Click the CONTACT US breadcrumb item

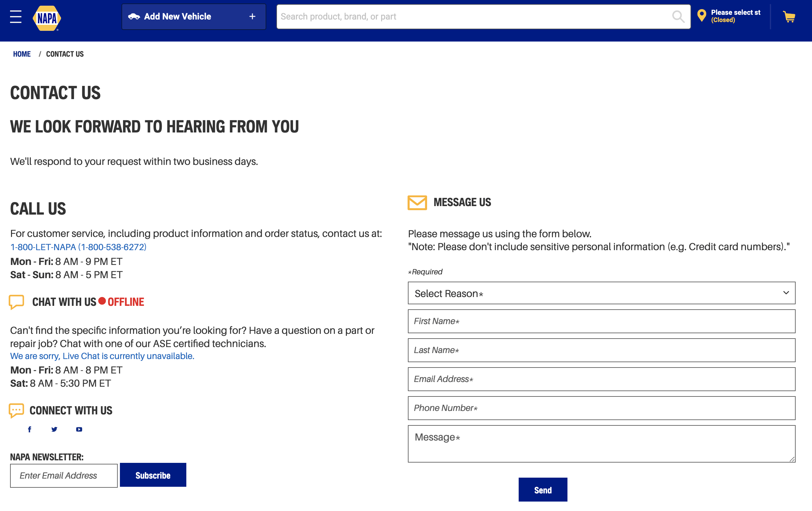click(65, 54)
